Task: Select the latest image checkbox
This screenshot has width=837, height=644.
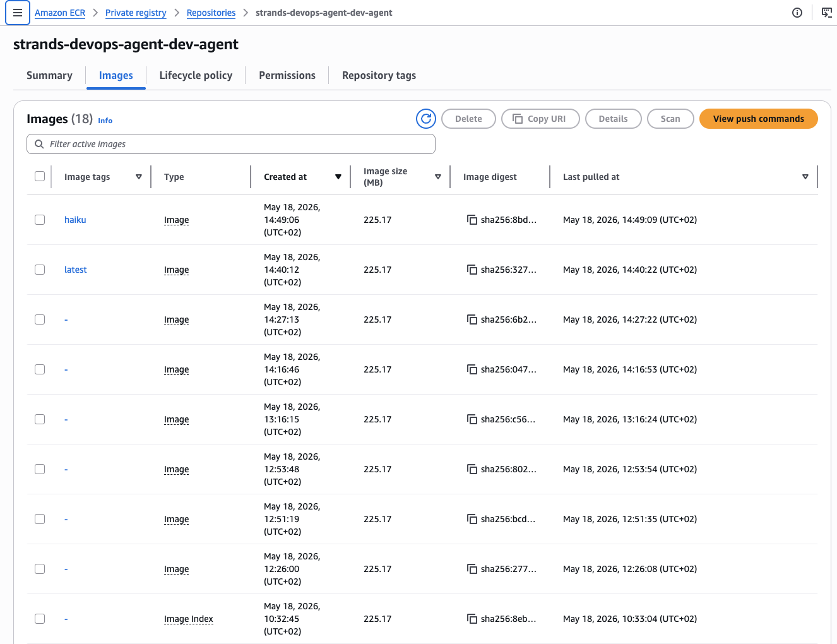Action: point(40,270)
